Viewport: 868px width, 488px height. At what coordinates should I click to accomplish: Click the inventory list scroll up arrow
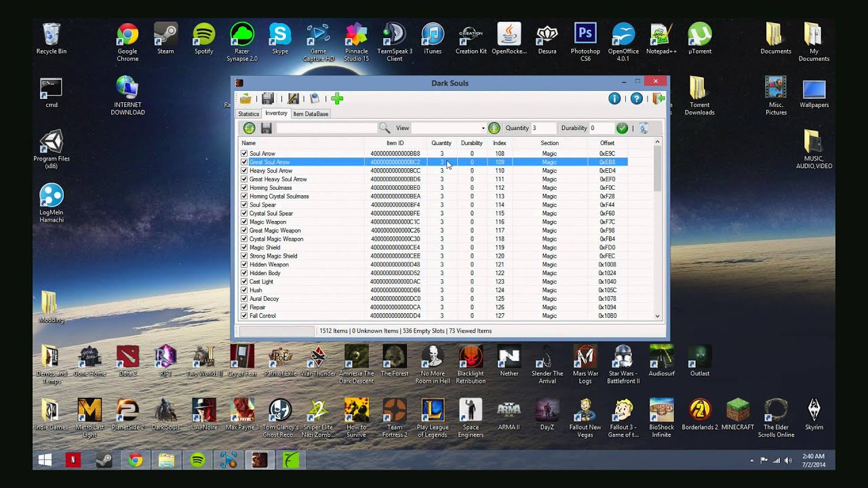657,142
